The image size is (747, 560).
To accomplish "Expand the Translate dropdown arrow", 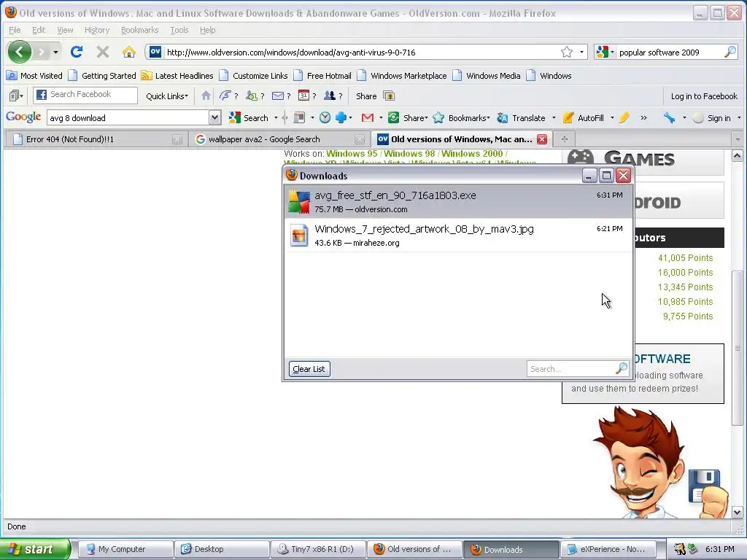I will pos(554,117).
